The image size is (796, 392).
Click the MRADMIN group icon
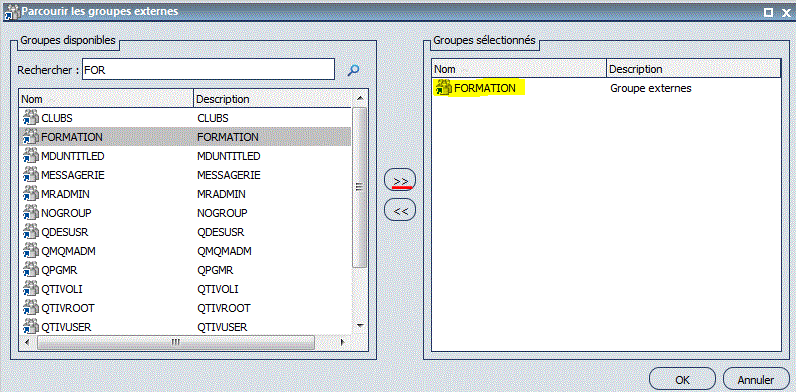click(x=31, y=194)
